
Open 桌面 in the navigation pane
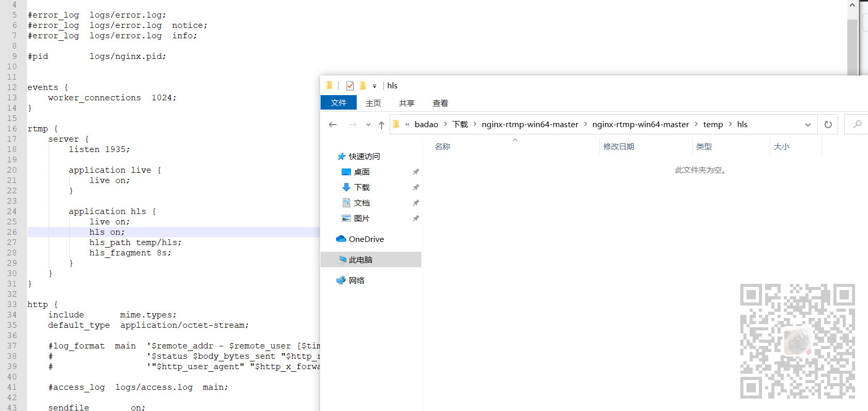(x=362, y=172)
